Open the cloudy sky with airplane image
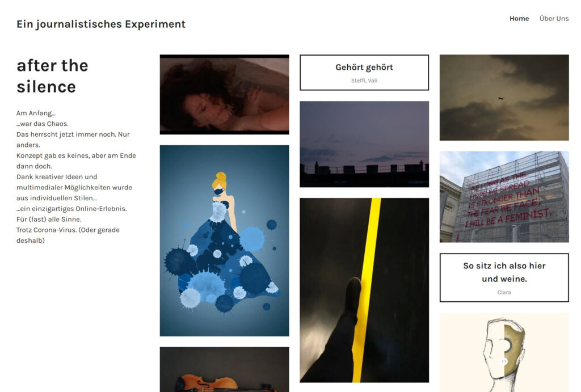This screenshot has height=392, width=581. click(504, 98)
